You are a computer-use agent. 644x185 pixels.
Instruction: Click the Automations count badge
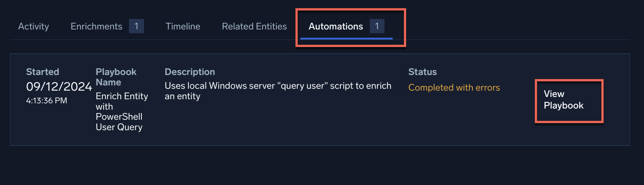(x=377, y=26)
